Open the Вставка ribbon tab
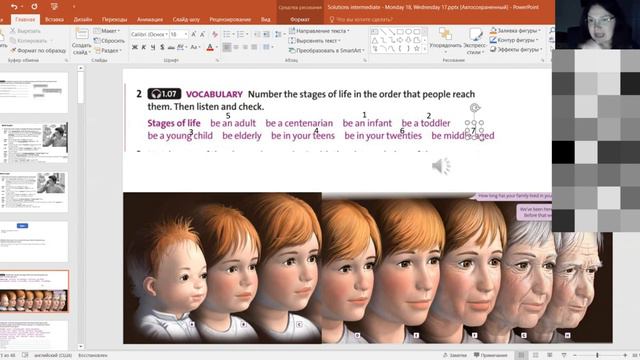This screenshot has height=360, width=640. [x=54, y=19]
